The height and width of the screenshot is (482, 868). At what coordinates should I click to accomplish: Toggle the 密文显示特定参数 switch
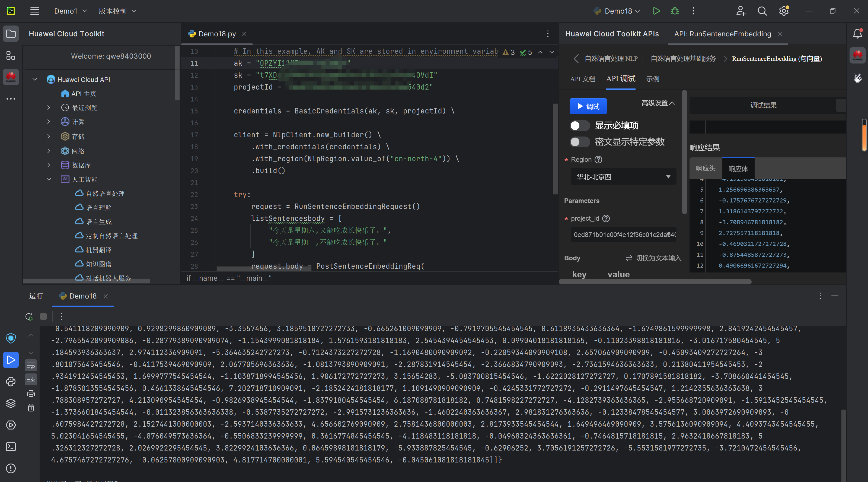click(x=579, y=142)
